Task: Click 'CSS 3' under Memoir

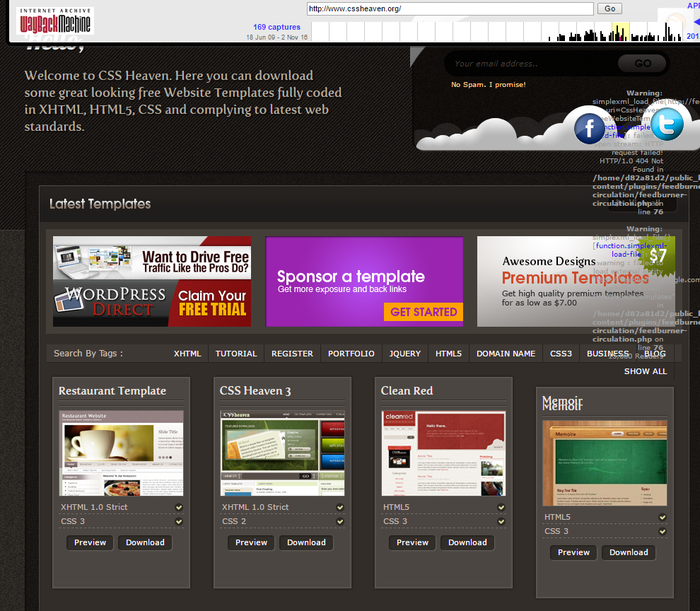Action: tap(556, 532)
